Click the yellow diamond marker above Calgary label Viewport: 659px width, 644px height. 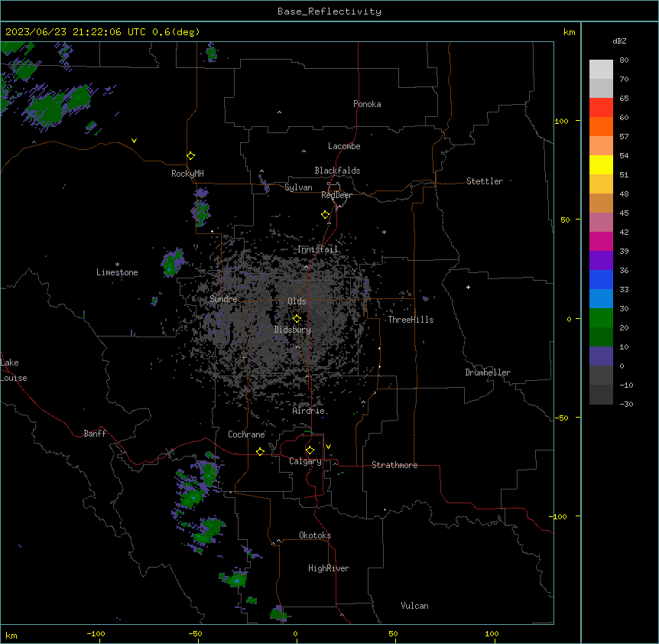310,450
